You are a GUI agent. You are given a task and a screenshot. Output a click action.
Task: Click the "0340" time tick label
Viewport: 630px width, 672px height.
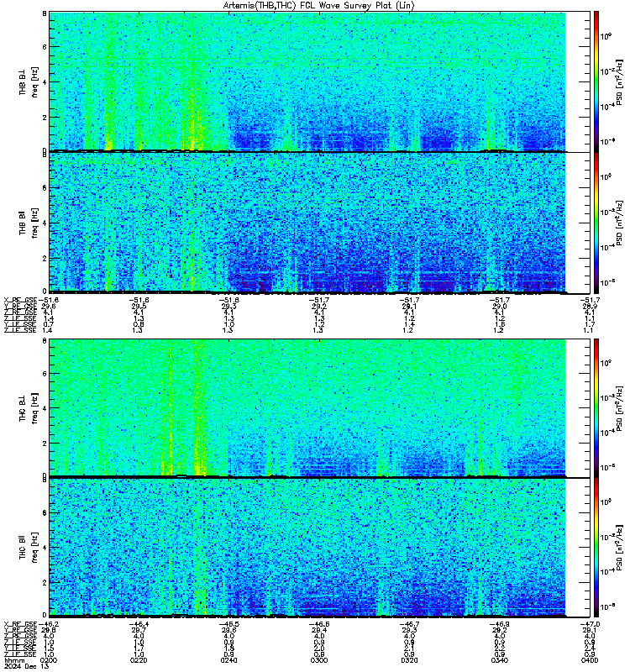click(500, 660)
